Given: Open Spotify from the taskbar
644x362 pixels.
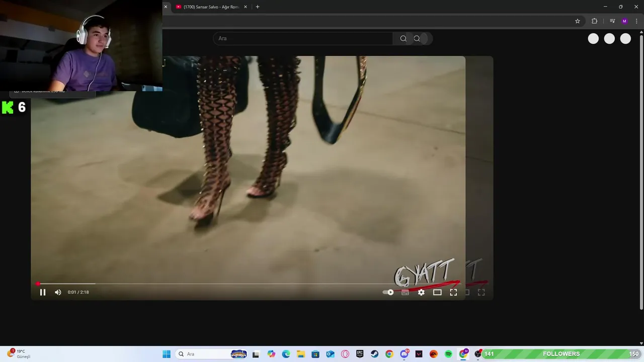Looking at the screenshot, I should point(448,354).
